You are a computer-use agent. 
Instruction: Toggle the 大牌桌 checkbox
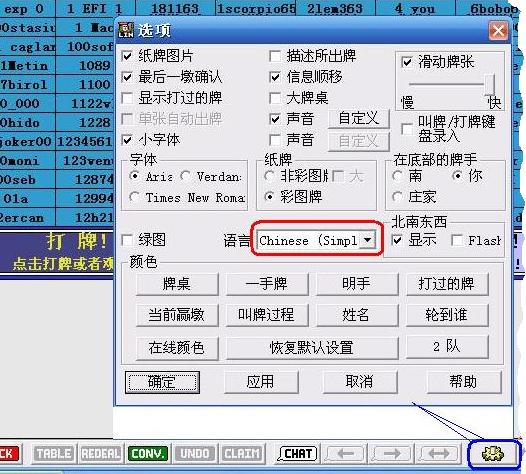(275, 98)
